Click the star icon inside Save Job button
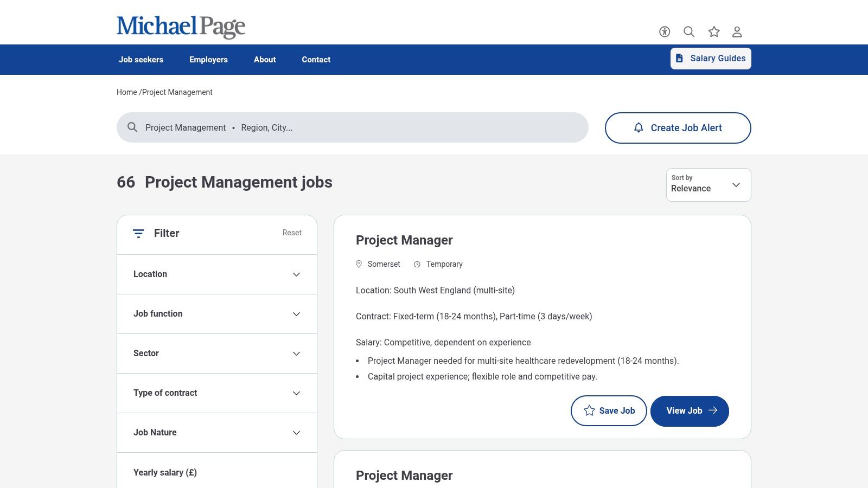 point(589,411)
